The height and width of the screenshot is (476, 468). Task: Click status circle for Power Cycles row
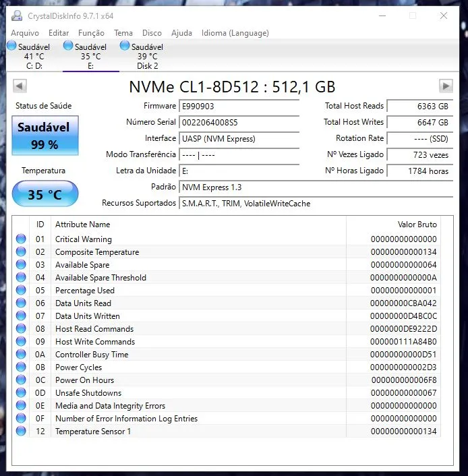pyautogui.click(x=21, y=367)
